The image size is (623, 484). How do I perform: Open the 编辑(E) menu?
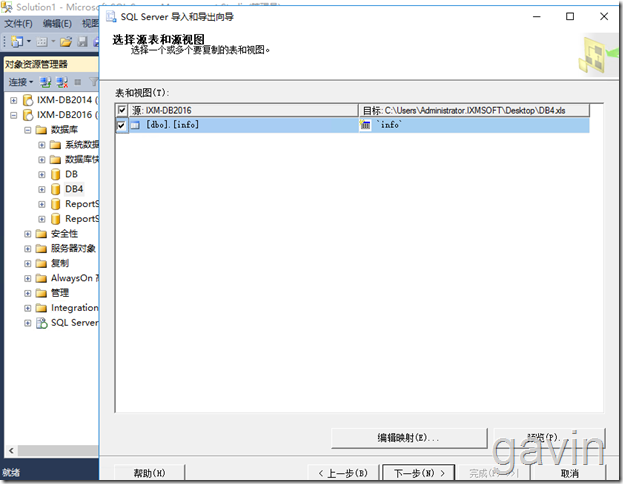pyautogui.click(x=57, y=24)
